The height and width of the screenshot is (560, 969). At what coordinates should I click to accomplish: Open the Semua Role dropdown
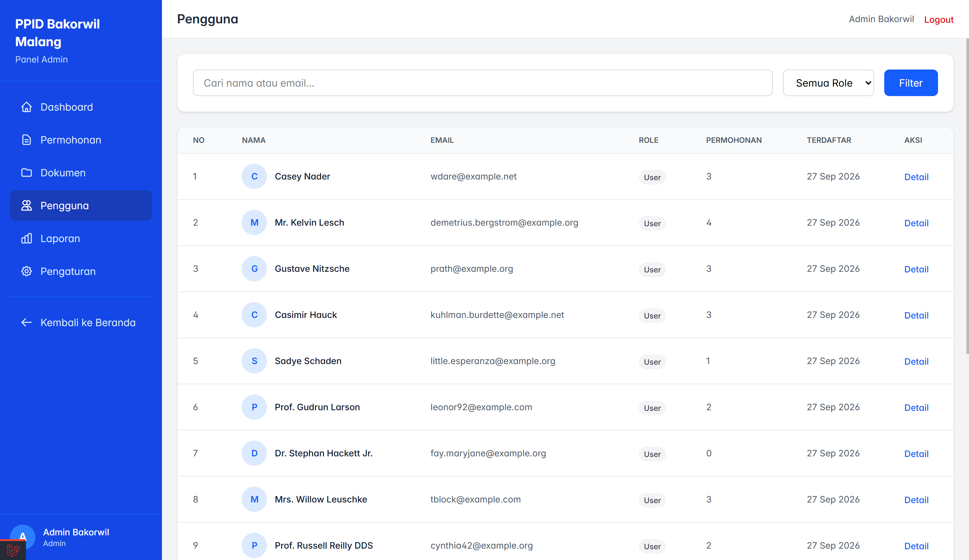[x=828, y=83]
